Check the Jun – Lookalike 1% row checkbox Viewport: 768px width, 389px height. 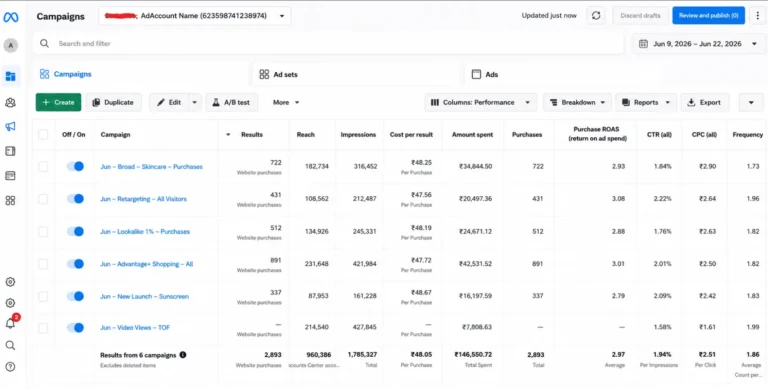(43, 231)
